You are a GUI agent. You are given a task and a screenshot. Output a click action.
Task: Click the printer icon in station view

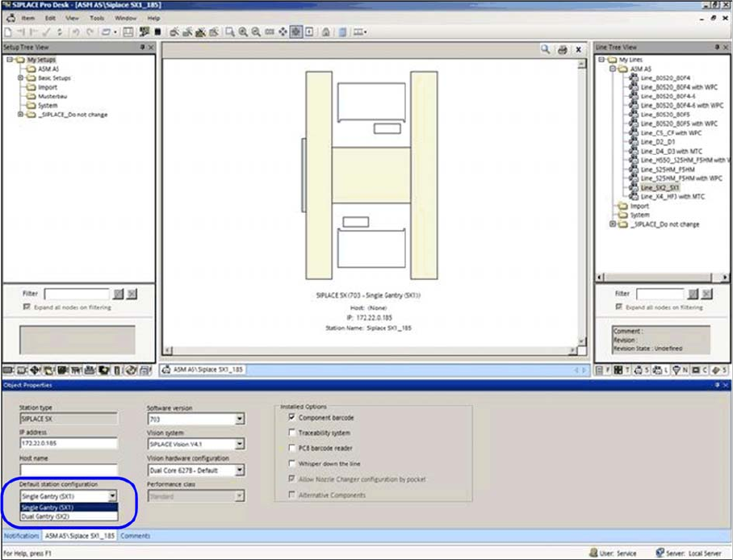563,49
